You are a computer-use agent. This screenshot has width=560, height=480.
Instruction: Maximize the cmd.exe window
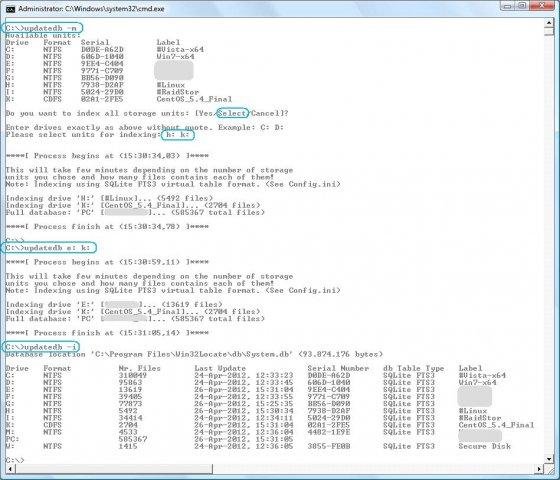click(x=522, y=5)
